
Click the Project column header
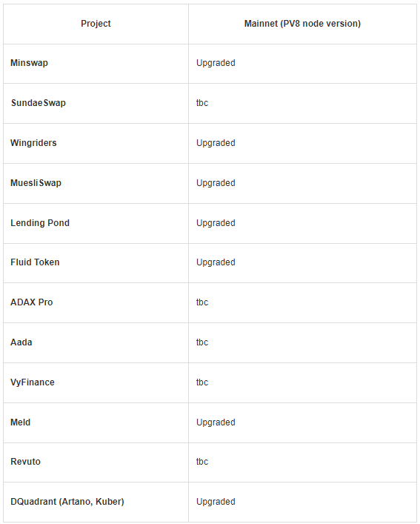click(96, 24)
